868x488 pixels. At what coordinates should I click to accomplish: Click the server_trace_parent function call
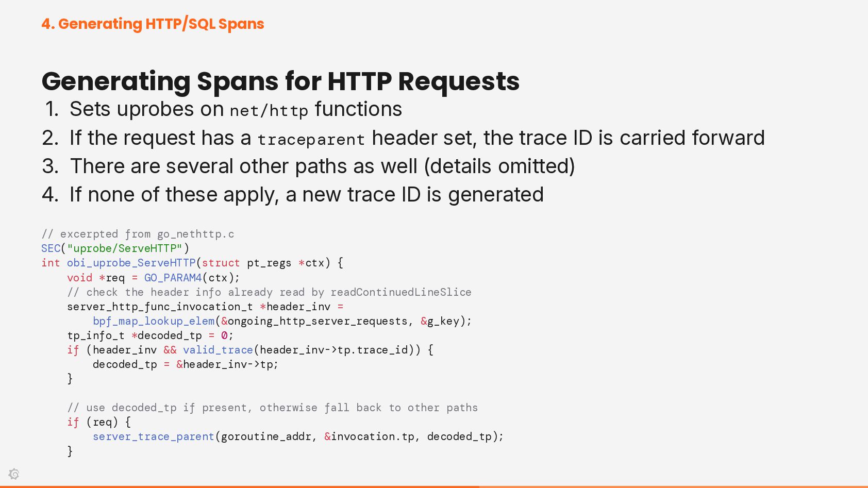153,436
